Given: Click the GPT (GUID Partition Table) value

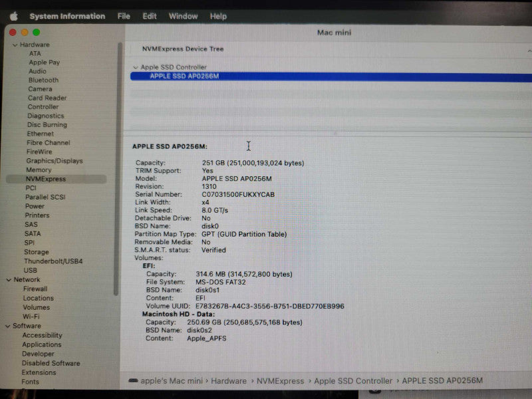Looking at the screenshot, I should coord(244,235).
